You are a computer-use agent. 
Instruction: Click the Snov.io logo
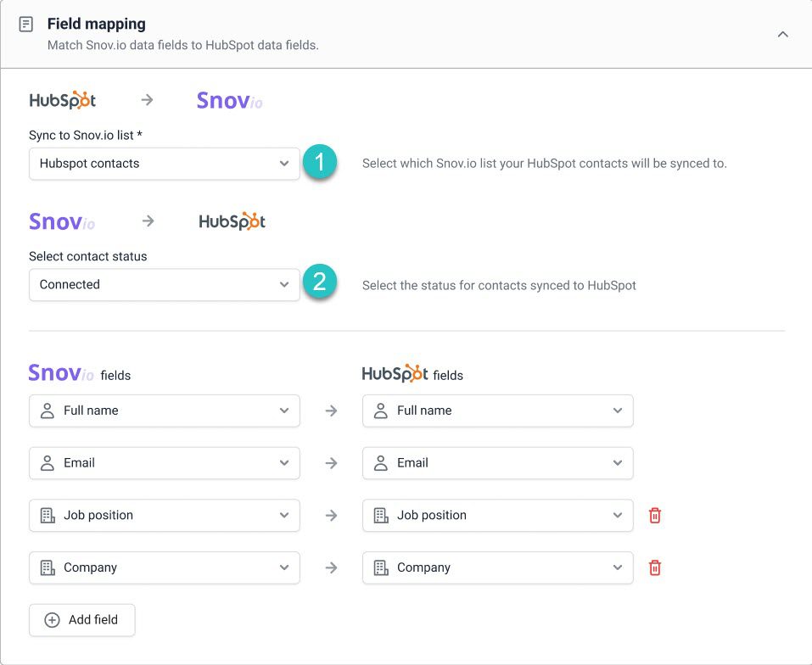point(227,99)
